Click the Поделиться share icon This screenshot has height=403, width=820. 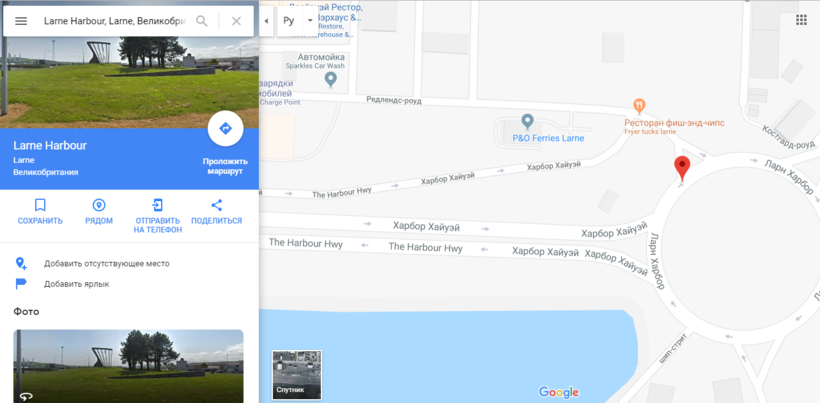coord(217,205)
